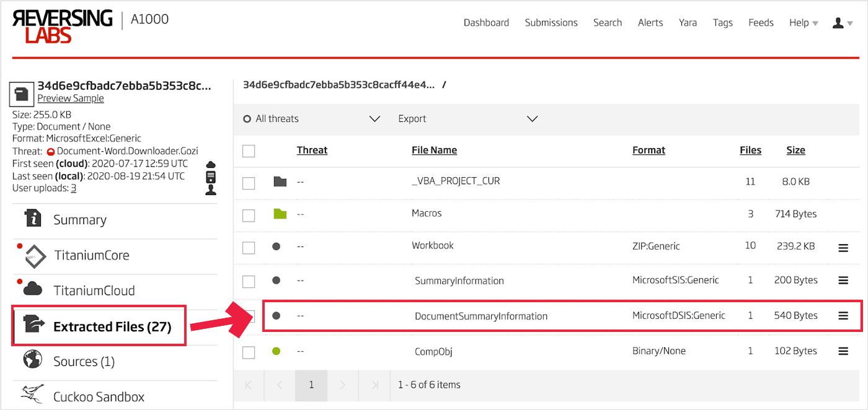Tick the checkbox beside CompObj
The image size is (868, 410).
[249, 352]
